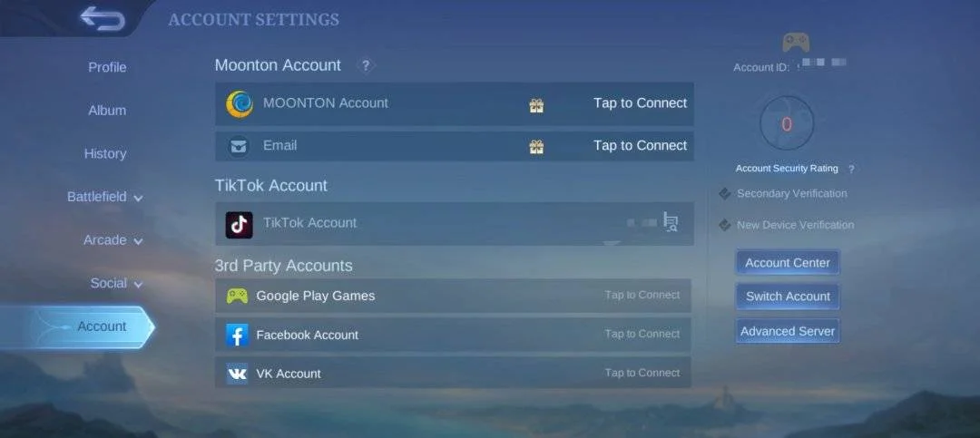Expand the Battlefield menu chevron
Screen dimensions: 980x438
(x=138, y=198)
